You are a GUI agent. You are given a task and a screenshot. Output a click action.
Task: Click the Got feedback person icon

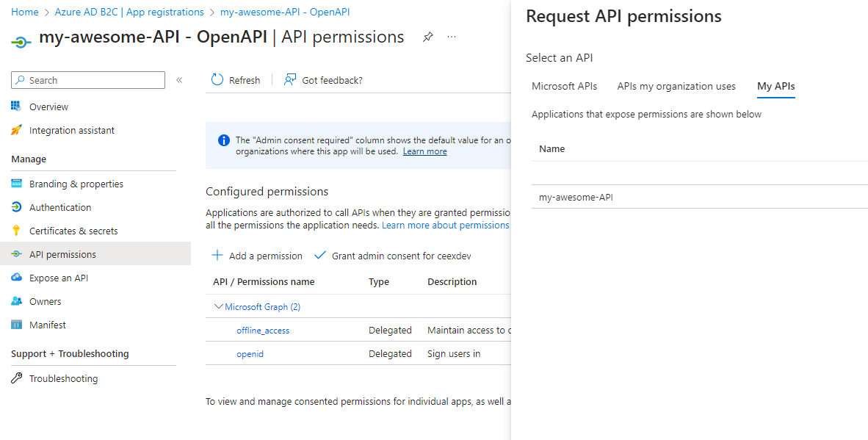(290, 80)
